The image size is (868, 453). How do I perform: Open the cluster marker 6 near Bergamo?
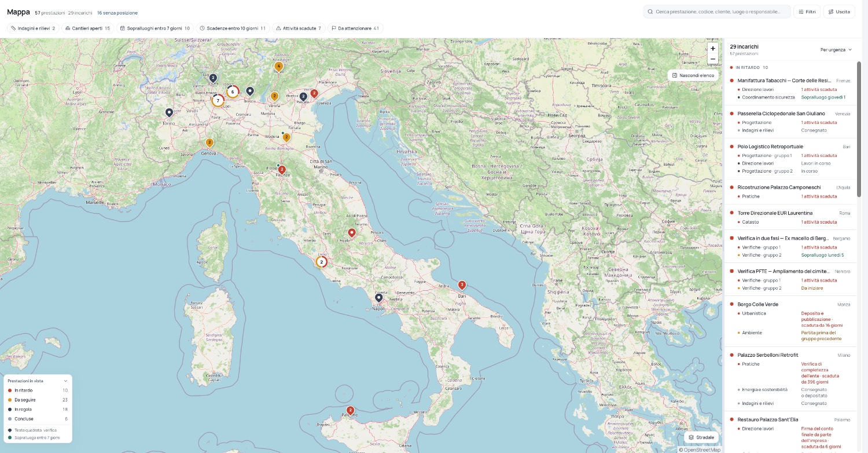233,92
